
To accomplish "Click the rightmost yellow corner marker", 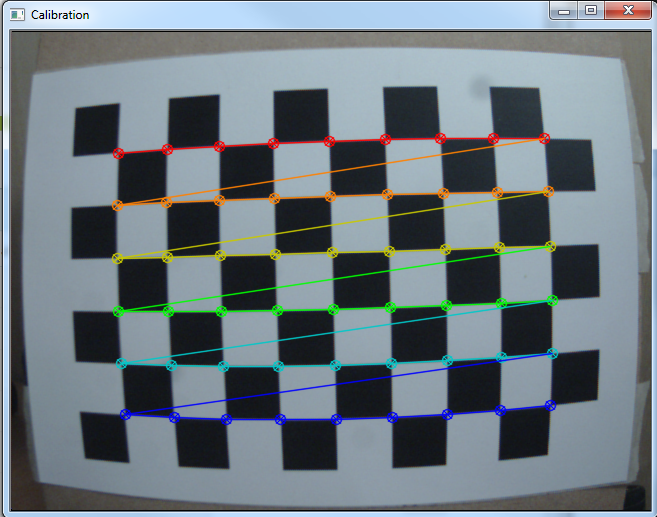I will pos(550,246).
